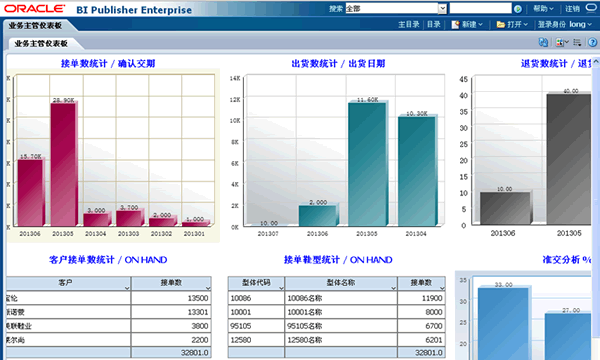This screenshot has height=360, width=600.
Task: Click the report actions list icon
Action: [577, 42]
